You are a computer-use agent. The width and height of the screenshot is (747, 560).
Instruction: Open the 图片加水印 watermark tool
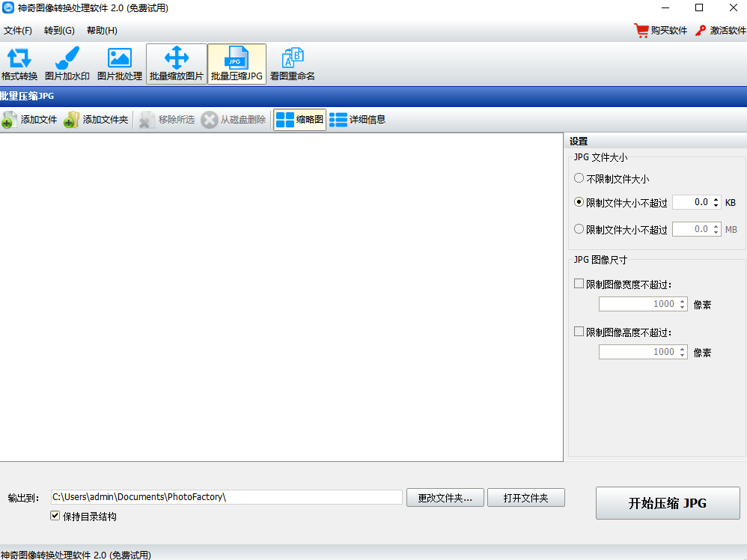[67, 64]
